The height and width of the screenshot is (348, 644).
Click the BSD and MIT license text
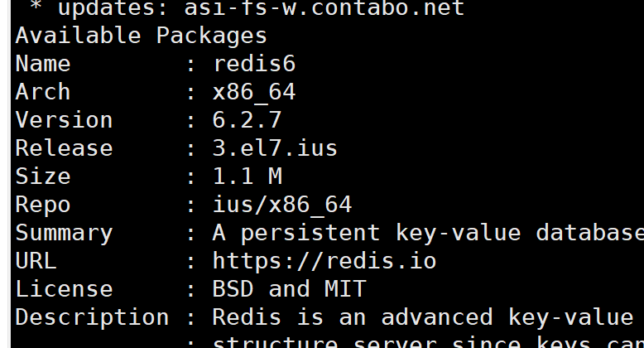289,289
